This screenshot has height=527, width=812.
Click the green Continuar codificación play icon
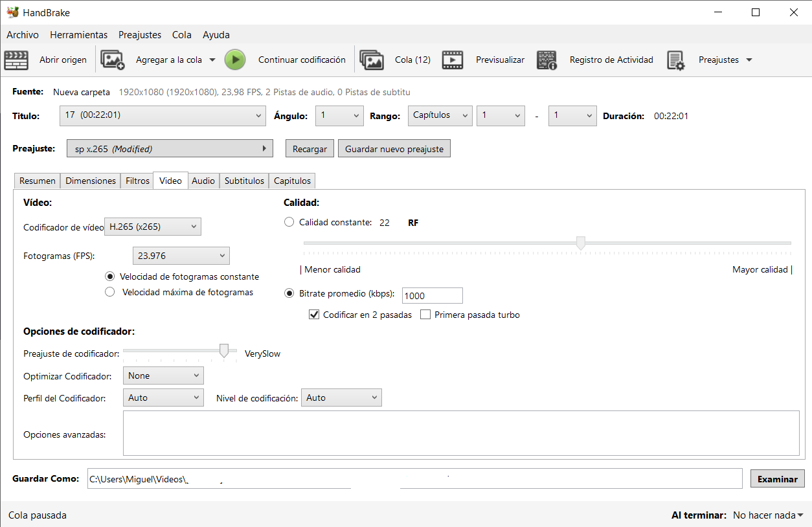235,60
